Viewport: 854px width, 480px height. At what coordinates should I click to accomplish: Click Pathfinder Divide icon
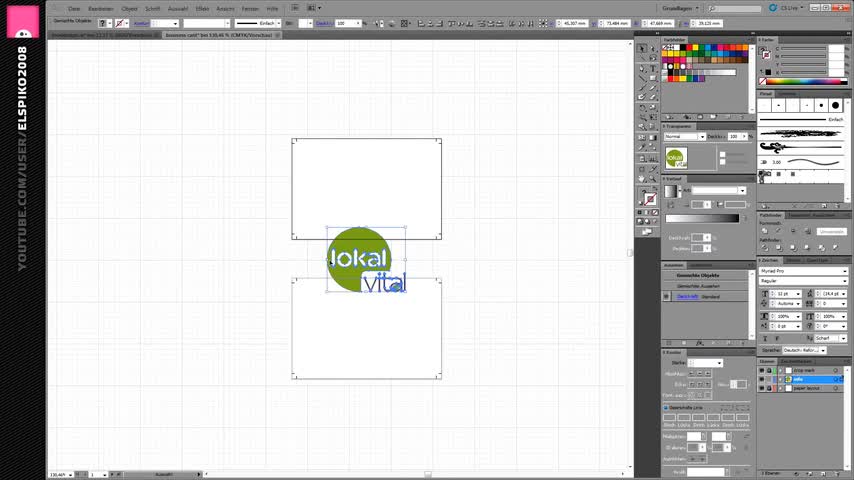(765, 248)
